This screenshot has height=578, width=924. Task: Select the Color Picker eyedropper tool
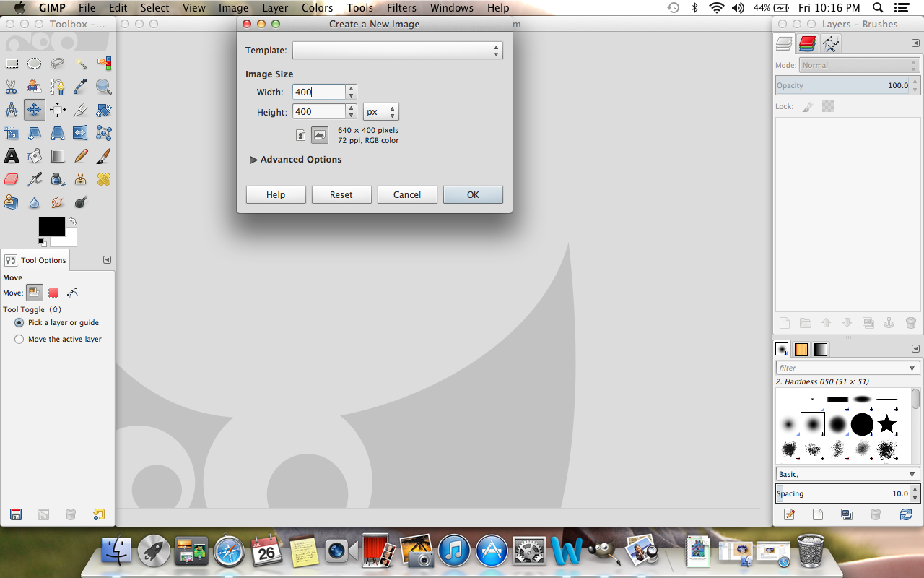pos(81,87)
